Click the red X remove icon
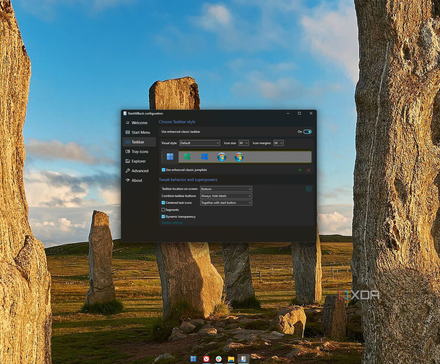 click(308, 170)
